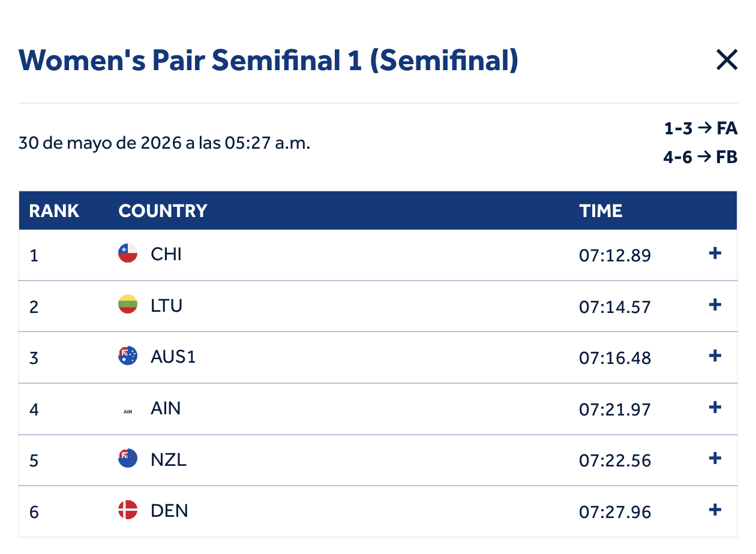Click the New Zealand flag icon
The height and width of the screenshot is (554, 756).
pyautogui.click(x=128, y=459)
